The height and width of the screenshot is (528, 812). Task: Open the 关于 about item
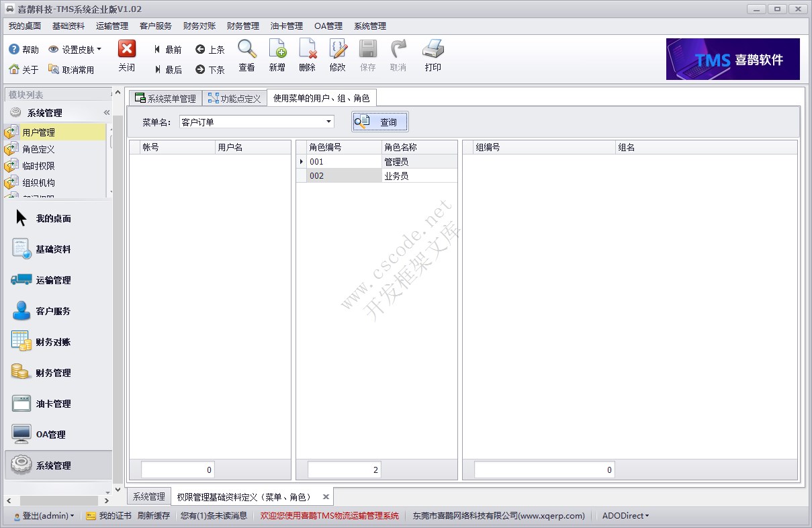24,69
